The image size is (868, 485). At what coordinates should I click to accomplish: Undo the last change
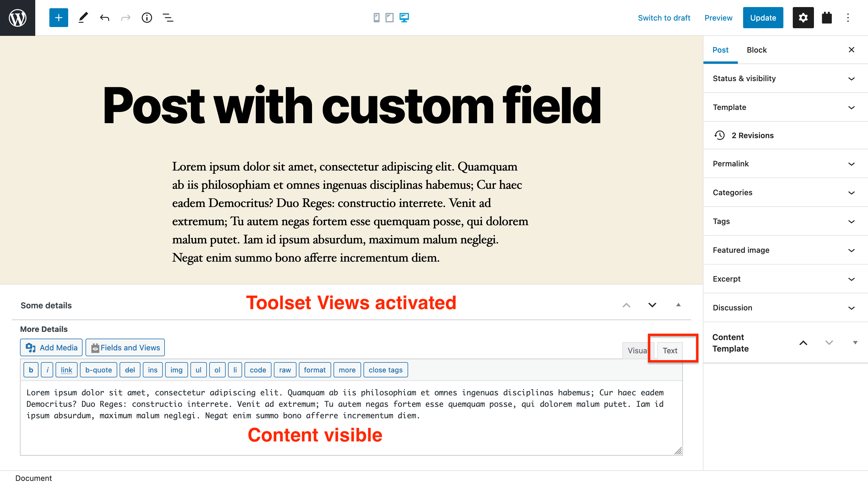pyautogui.click(x=104, y=18)
